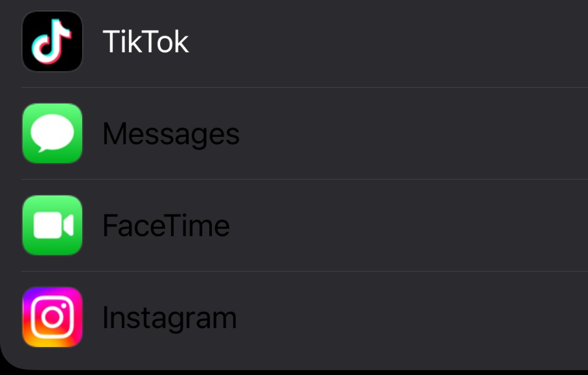Tap the FaceTime video camera icon
Viewport: 588px width, 375px height.
coord(52,225)
